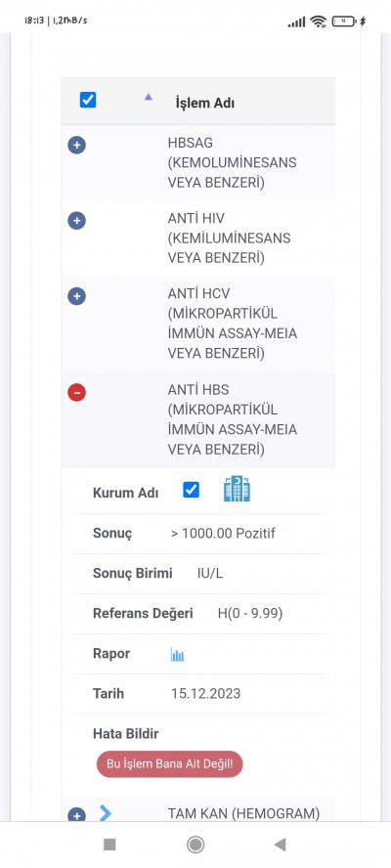Expand the ANTİ HCV test row
Viewport: 391px width, 868px height.
(76, 296)
